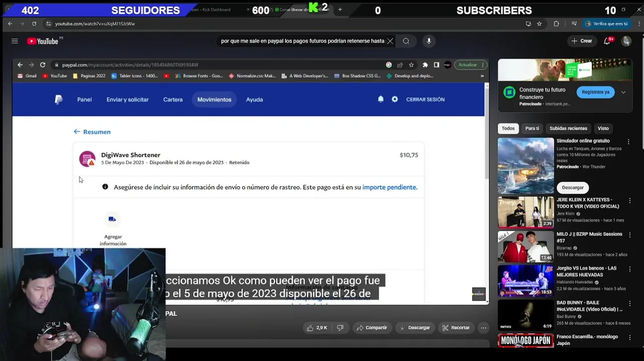This screenshot has width=644, height=361.
Task: Select the Todos filter chip
Action: tap(508, 128)
